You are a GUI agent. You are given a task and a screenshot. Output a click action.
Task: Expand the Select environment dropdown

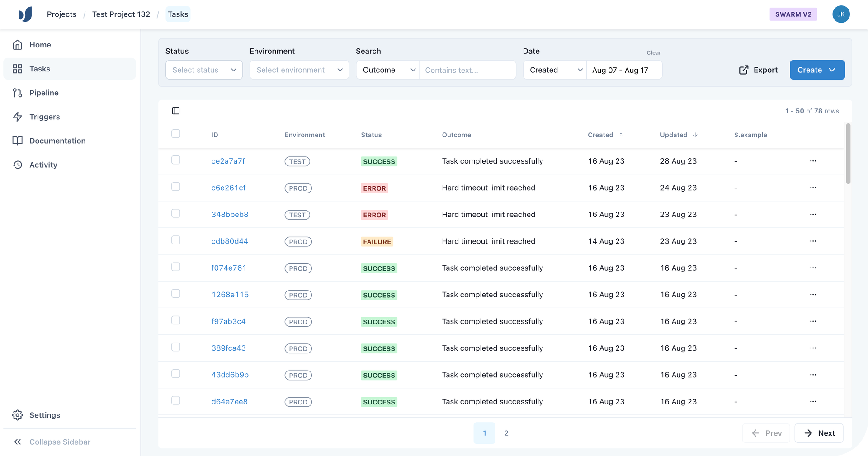coord(299,70)
